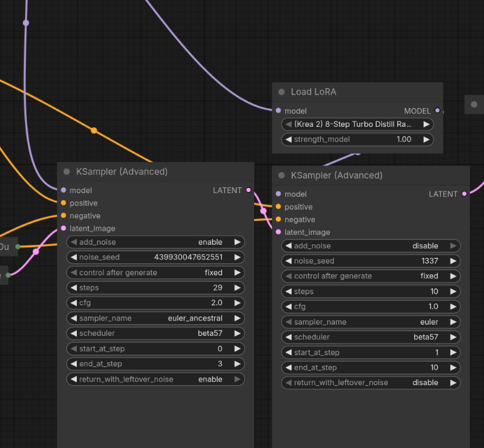Select previous LoRA with the left arrow
This screenshot has height=448, width=484.
coord(289,124)
